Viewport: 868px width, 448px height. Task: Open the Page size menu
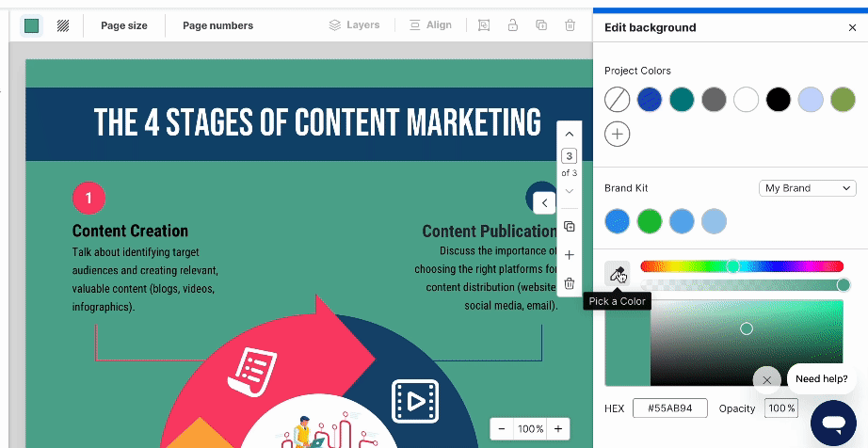[124, 25]
